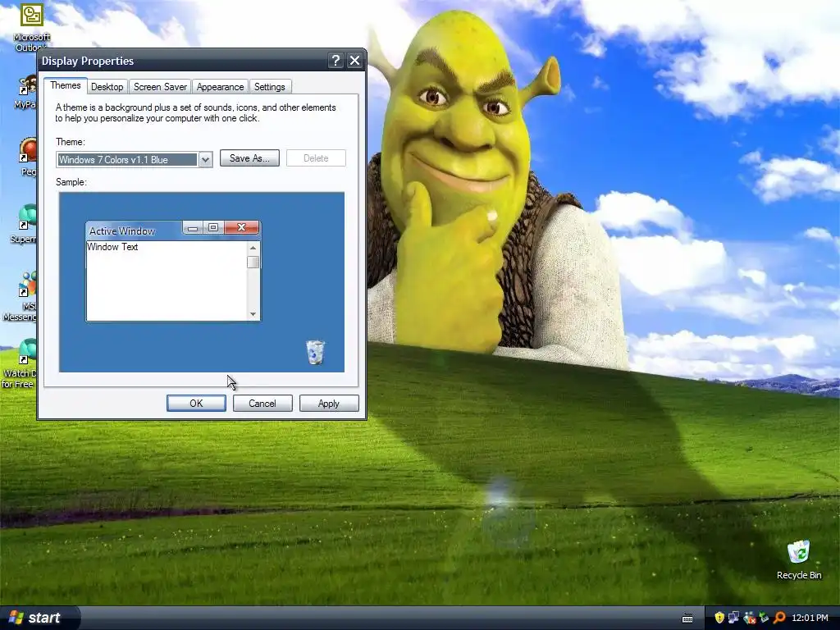Select the Themes tab
The height and width of the screenshot is (630, 840).
(66, 85)
